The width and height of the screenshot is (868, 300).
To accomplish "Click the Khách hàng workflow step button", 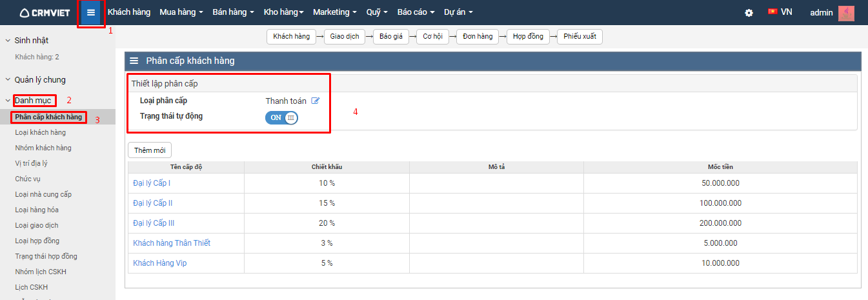I will pos(291,36).
